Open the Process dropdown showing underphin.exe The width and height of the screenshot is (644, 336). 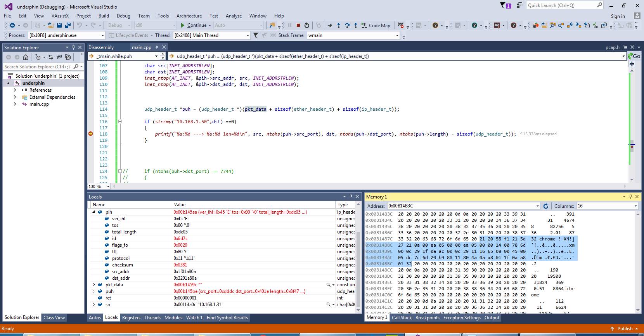tap(102, 35)
